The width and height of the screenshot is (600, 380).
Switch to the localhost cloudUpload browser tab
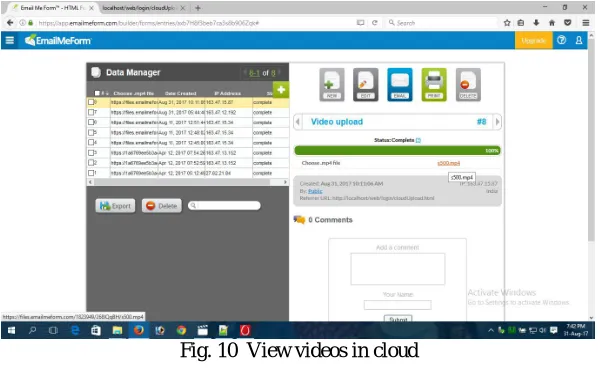click(140, 8)
